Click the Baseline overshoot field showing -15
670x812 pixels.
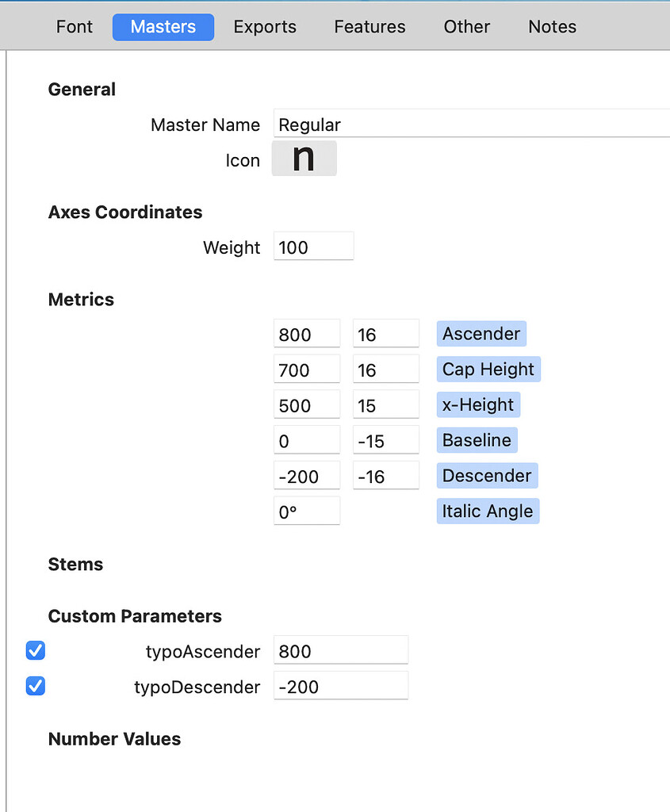coord(386,439)
